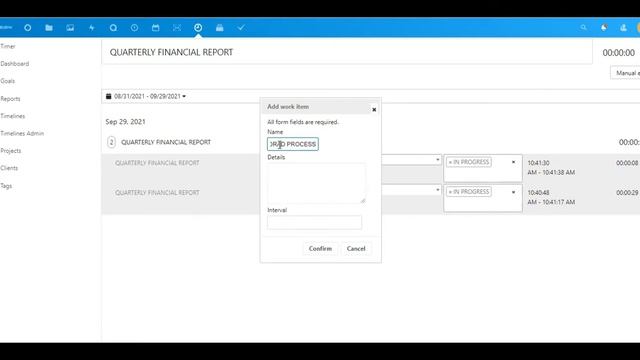Open Projects in the left sidebar
640x360 pixels.
(11, 151)
